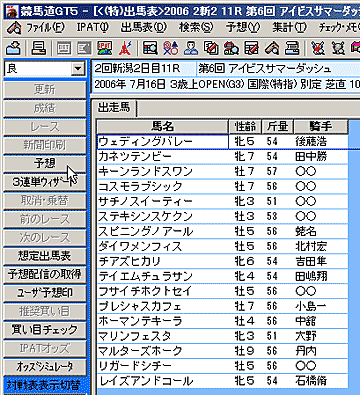Click the calendar with red pencil icon
The image size is (360, 395).
(252, 48)
